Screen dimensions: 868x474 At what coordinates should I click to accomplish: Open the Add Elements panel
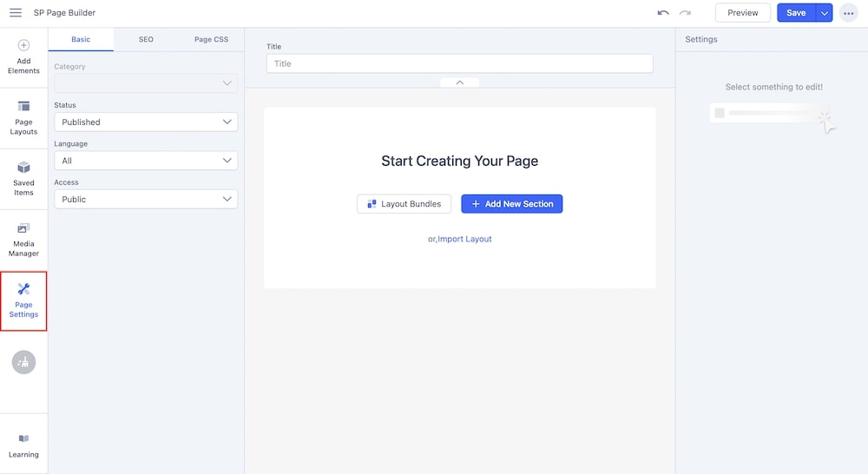(23, 56)
